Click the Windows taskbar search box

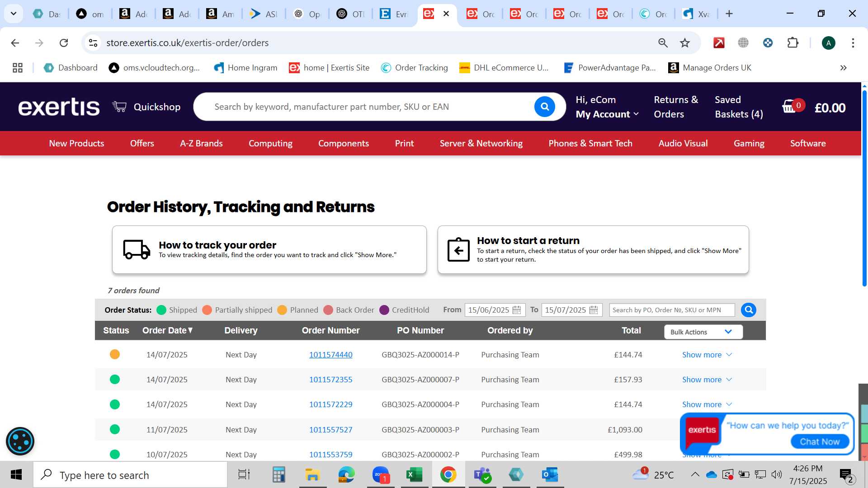click(130, 475)
